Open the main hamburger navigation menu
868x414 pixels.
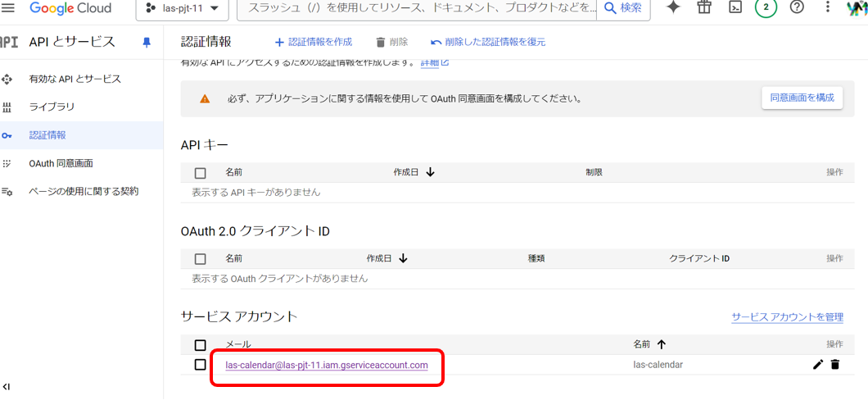(x=8, y=7)
